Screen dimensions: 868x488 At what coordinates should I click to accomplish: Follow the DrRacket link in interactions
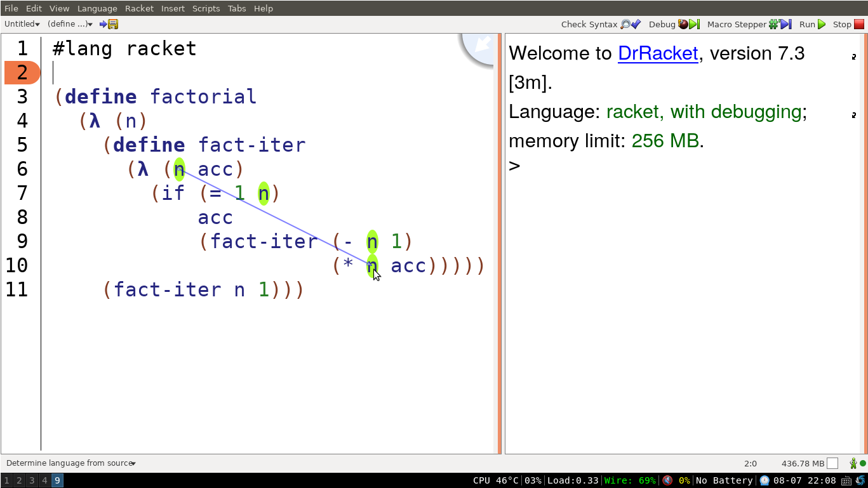658,53
